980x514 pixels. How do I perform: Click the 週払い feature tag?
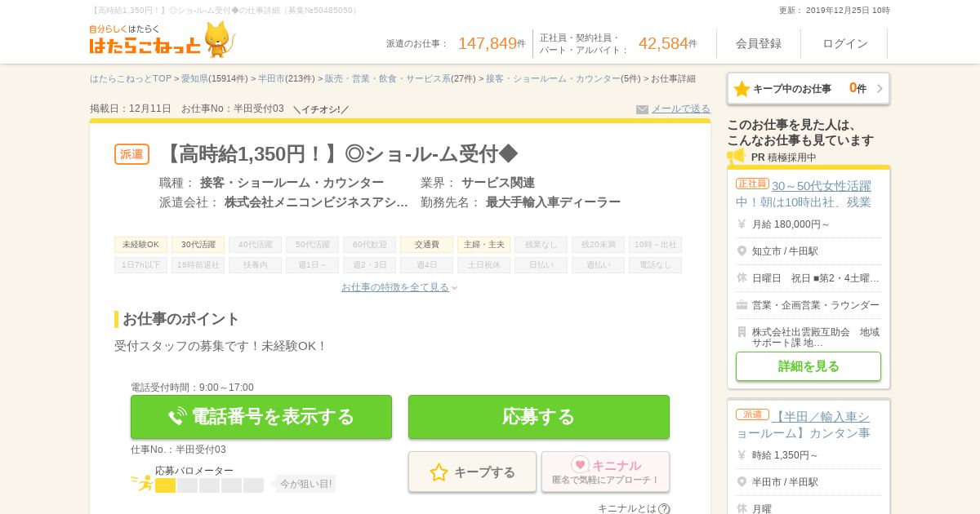598,265
